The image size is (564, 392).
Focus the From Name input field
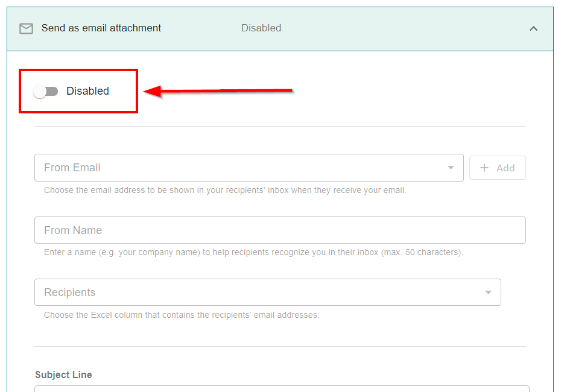click(280, 230)
